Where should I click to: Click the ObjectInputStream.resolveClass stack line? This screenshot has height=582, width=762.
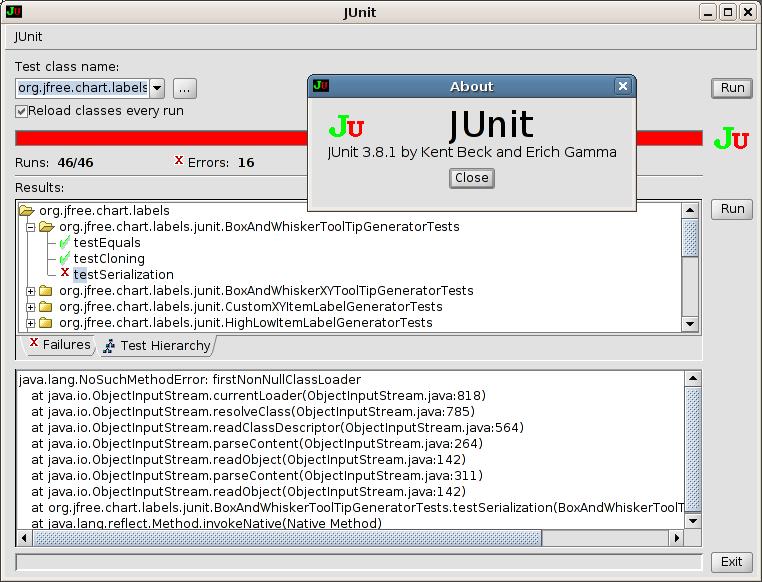coord(253,411)
